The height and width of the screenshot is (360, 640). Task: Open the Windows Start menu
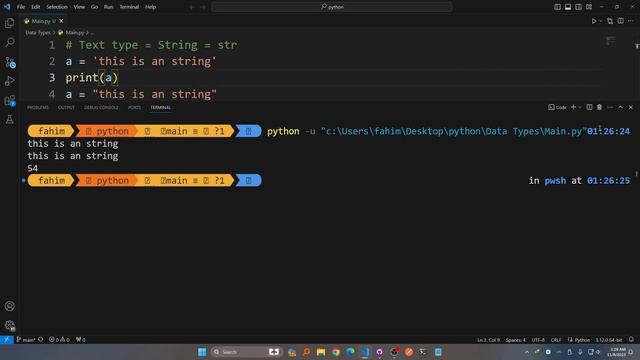click(202, 352)
